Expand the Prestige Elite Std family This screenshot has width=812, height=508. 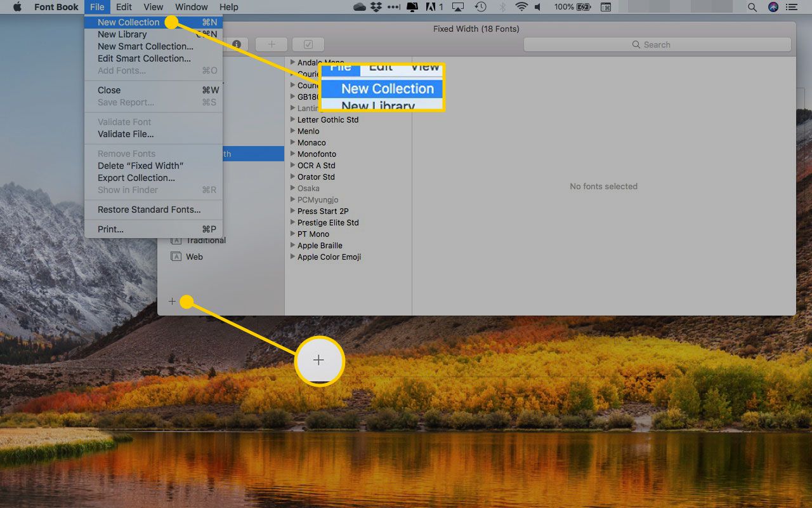(293, 222)
